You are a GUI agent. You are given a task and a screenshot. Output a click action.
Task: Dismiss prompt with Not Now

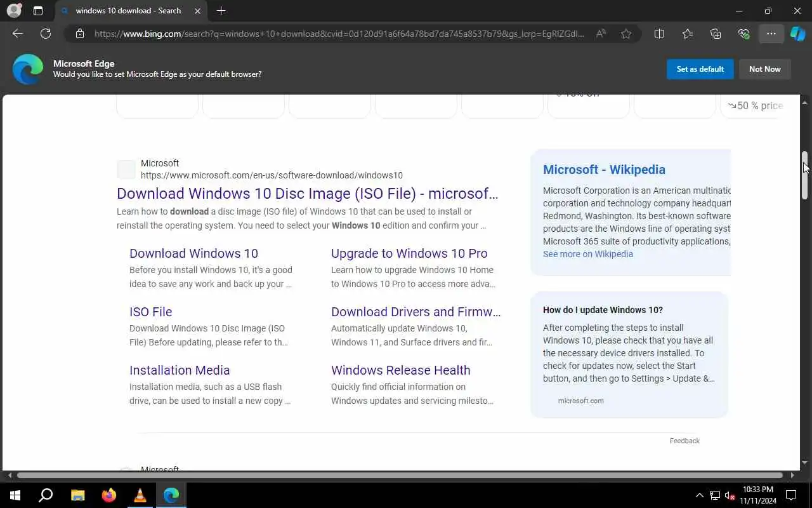764,69
